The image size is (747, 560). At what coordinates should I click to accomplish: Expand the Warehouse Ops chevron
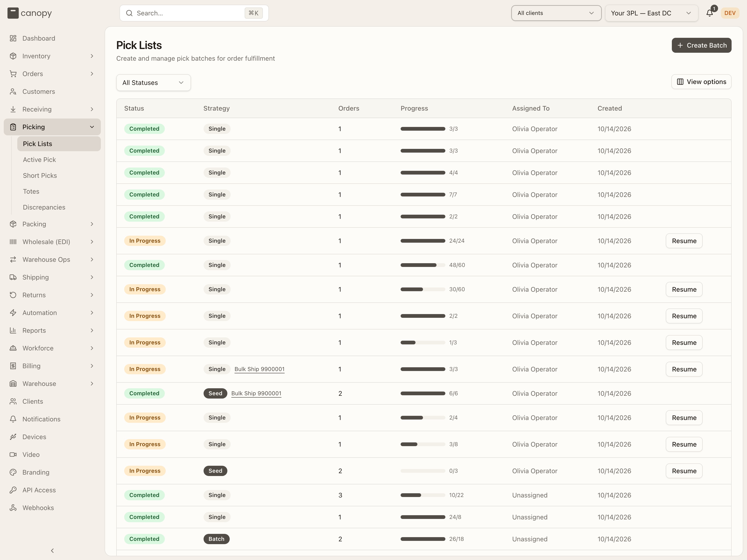(x=92, y=259)
